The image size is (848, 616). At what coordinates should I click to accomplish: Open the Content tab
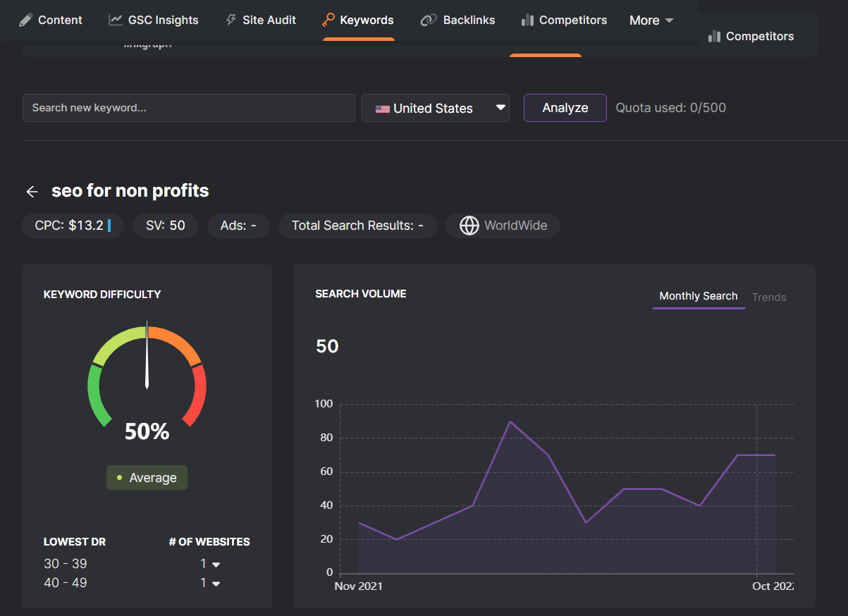(x=51, y=20)
